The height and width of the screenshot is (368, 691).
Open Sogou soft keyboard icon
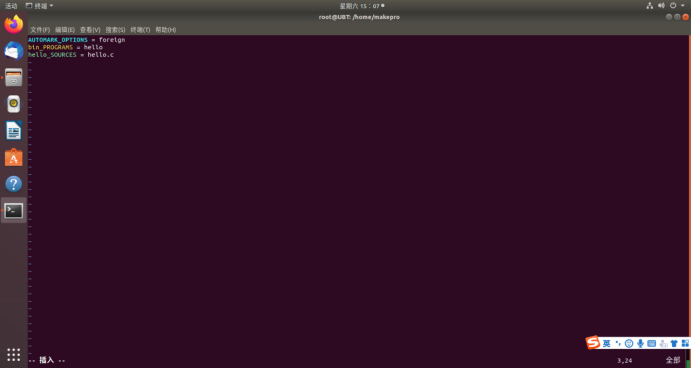[652, 343]
